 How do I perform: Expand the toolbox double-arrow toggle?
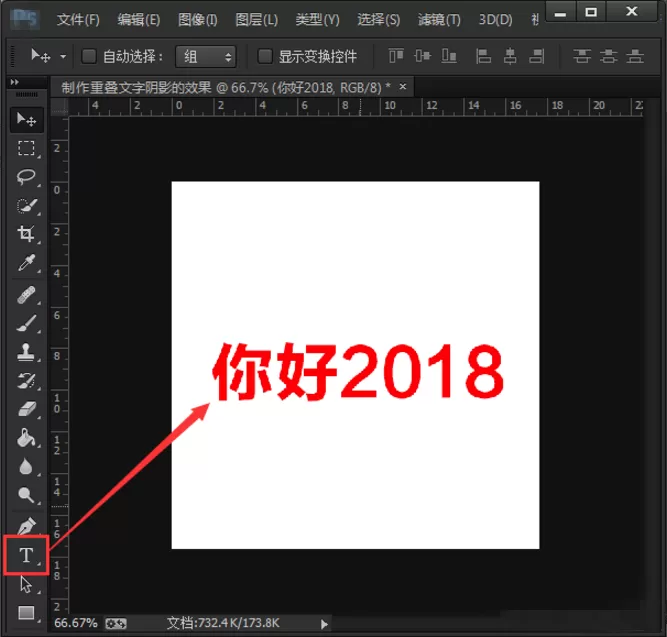click(x=15, y=82)
